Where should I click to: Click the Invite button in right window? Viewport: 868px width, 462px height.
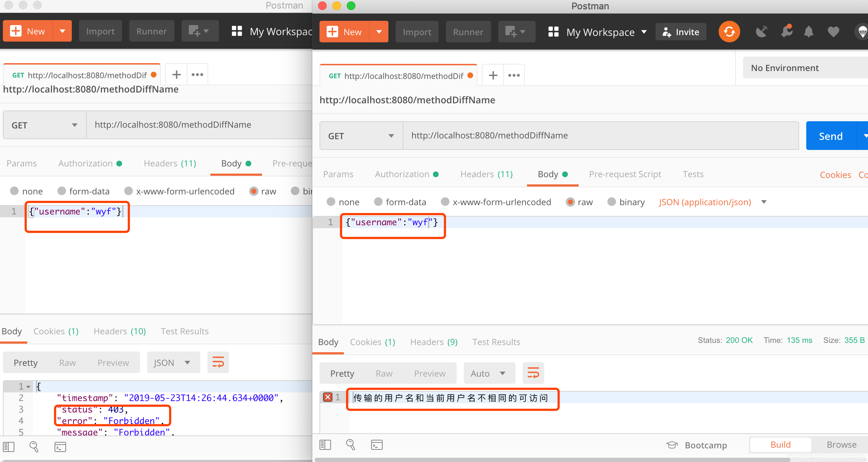pyautogui.click(x=681, y=32)
